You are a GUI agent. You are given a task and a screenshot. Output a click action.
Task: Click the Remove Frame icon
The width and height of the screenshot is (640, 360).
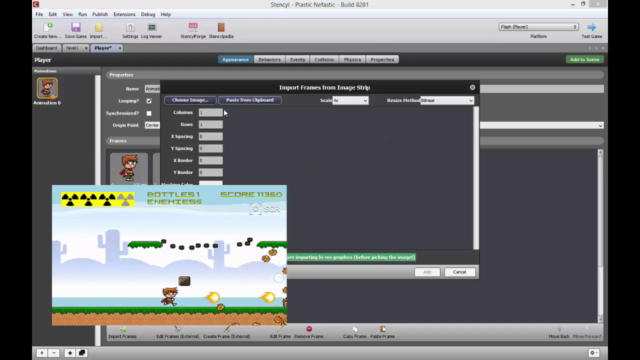[309, 329]
